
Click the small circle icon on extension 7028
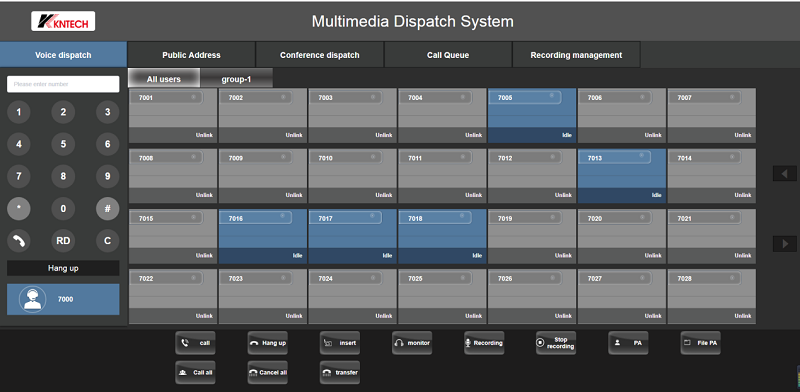pos(732,278)
